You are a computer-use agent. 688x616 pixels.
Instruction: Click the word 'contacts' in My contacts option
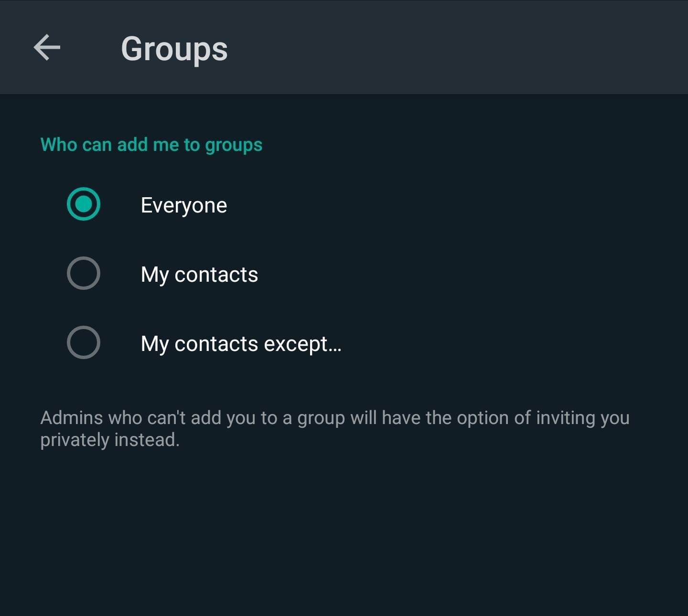point(216,275)
